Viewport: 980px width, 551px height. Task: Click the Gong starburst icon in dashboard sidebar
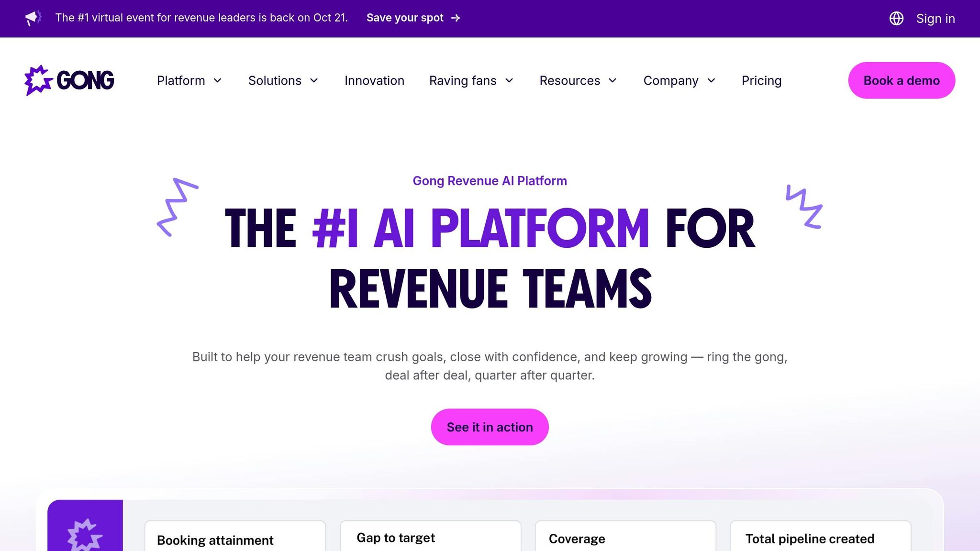click(x=85, y=535)
